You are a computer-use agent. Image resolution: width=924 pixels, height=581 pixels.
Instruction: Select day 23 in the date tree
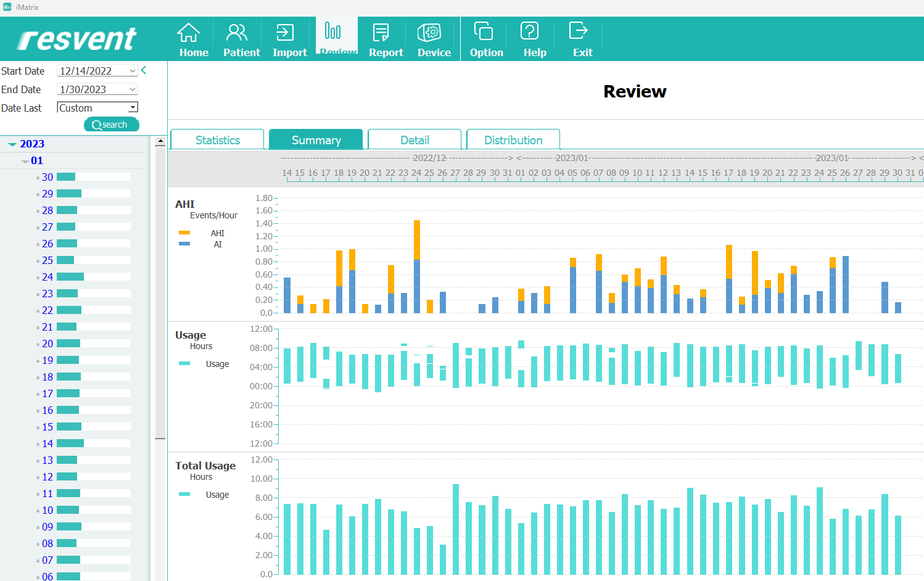[x=47, y=294]
